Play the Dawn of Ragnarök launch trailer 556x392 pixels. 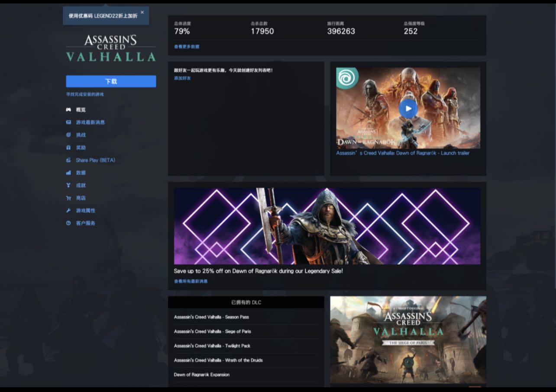408,109
